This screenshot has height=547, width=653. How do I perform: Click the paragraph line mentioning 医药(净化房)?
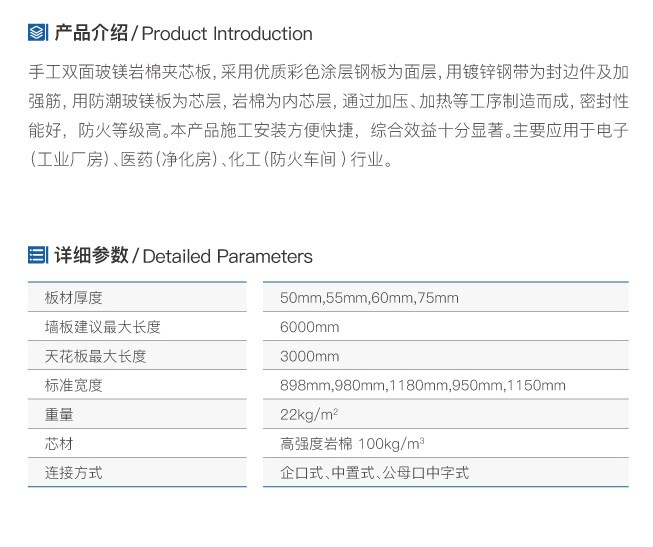tap(211, 160)
